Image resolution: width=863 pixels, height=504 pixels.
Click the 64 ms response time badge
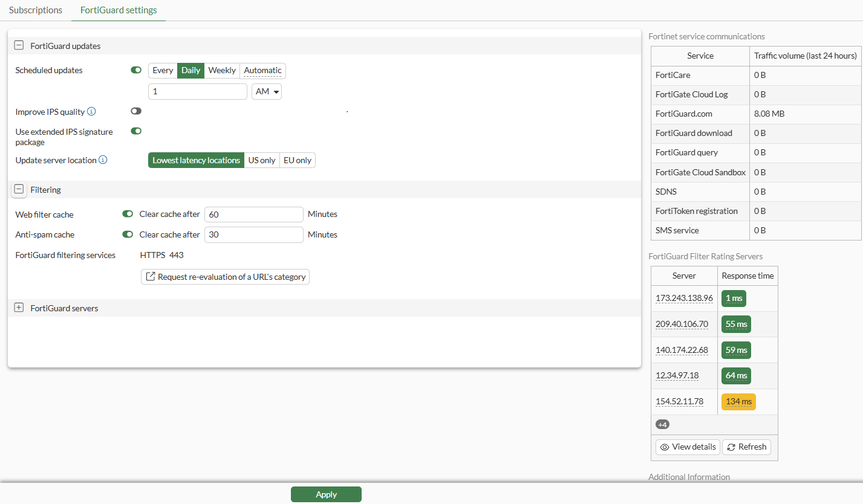pyautogui.click(x=736, y=376)
